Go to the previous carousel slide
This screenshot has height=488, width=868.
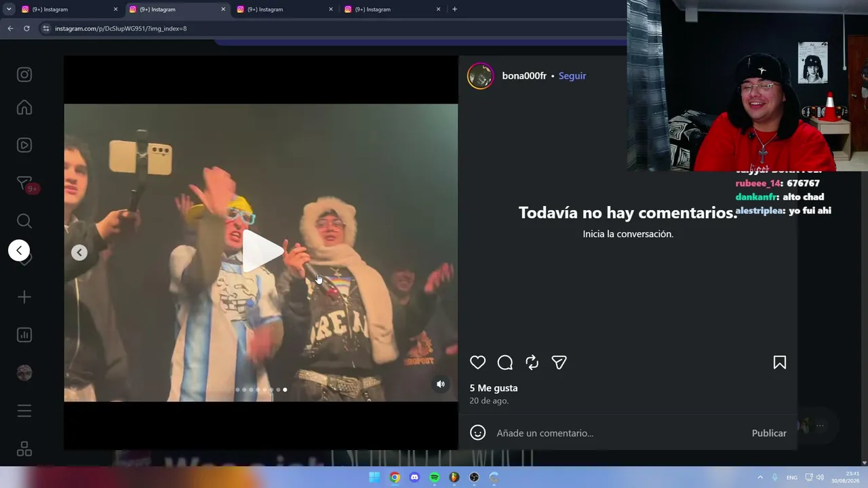(x=79, y=252)
